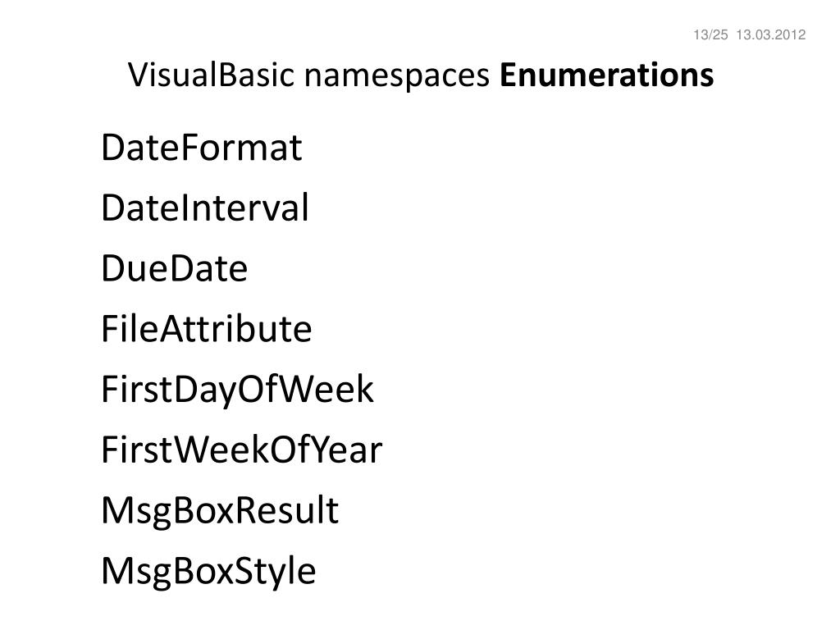Click the word Interval in DateInterval
This screenshot has width=840, height=630.
pos(244,208)
